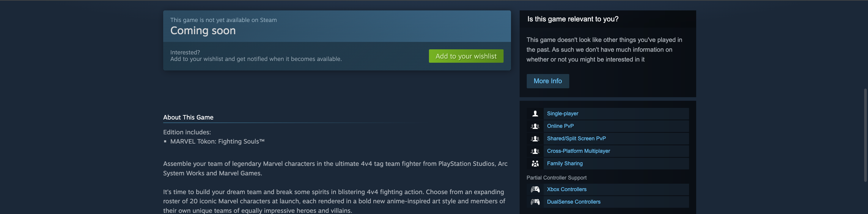Viewport: 868px width, 214px height.
Task: Add the game to your wishlist
Action: click(x=466, y=56)
